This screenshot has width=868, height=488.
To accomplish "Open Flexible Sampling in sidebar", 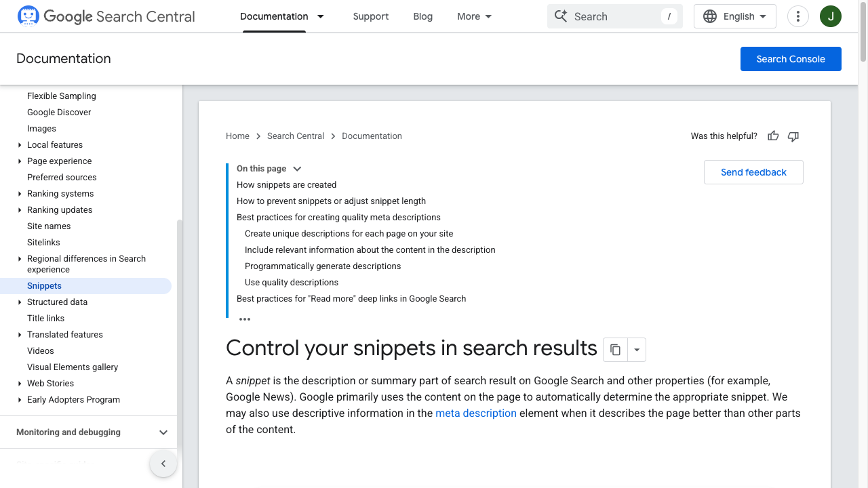I will coord(62,96).
